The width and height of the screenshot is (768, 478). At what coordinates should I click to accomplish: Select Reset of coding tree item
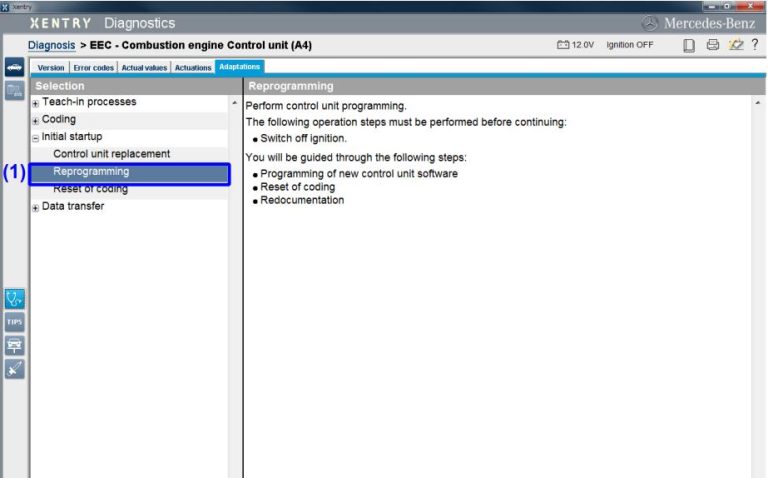90,189
